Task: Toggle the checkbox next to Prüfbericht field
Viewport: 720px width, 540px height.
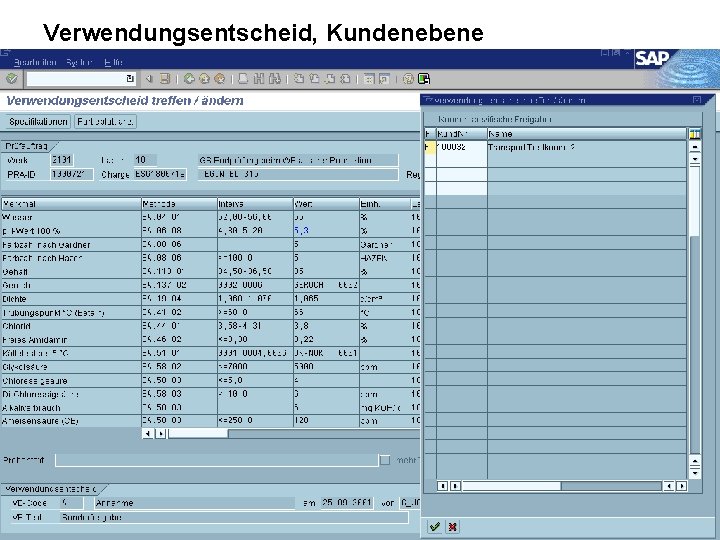Action: [x=385, y=460]
